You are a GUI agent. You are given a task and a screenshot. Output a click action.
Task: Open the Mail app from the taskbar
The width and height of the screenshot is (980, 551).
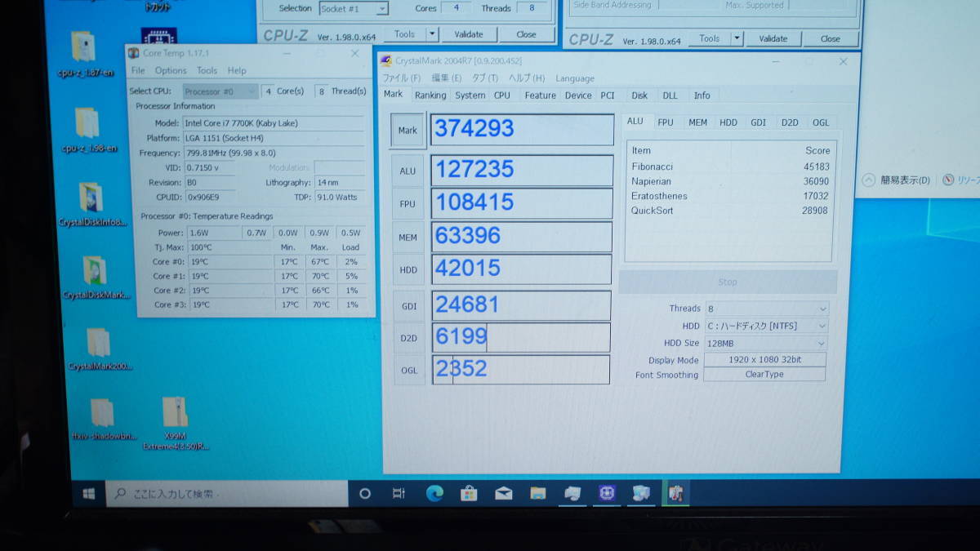(x=503, y=494)
